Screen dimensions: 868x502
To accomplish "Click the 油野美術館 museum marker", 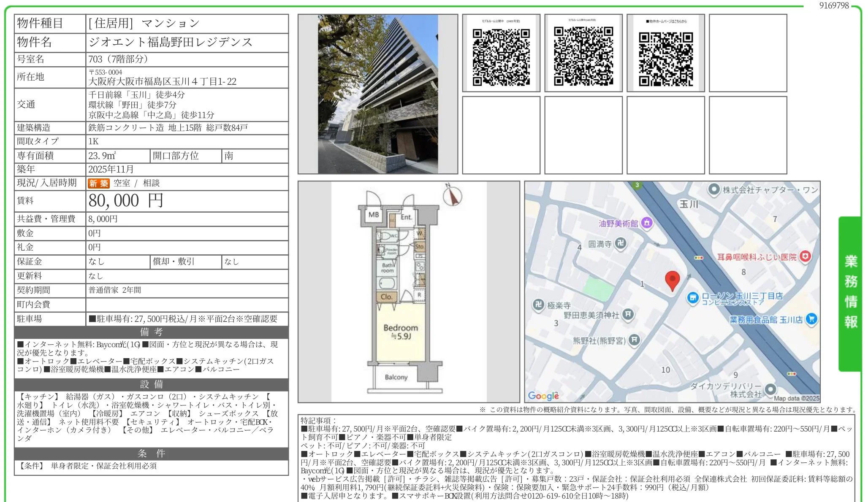I will pyautogui.click(x=647, y=223).
